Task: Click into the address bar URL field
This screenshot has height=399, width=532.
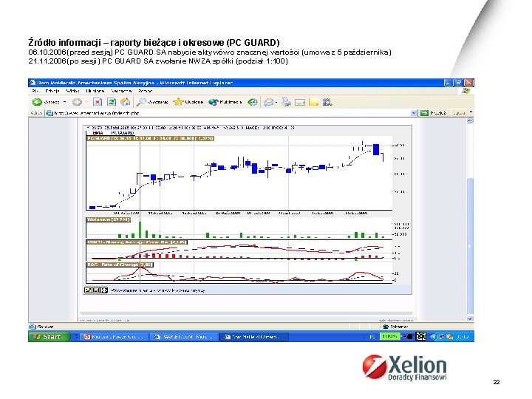Action: point(231,113)
